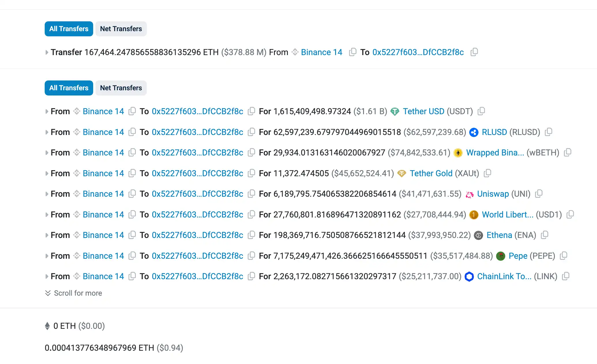Copy Tether USD token address
The height and width of the screenshot is (364, 597).
(x=481, y=111)
